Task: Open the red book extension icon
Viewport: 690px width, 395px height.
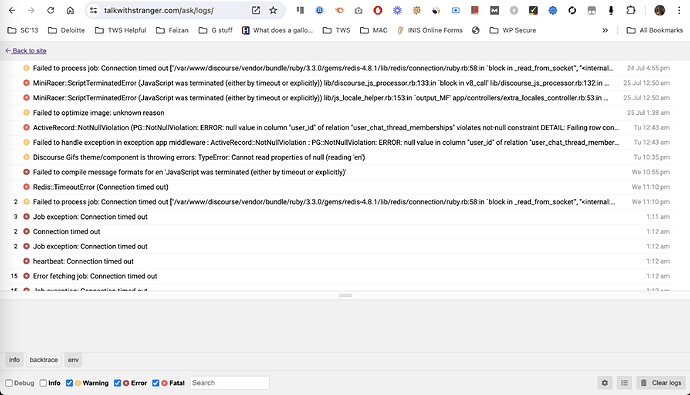Action: pyautogui.click(x=474, y=10)
